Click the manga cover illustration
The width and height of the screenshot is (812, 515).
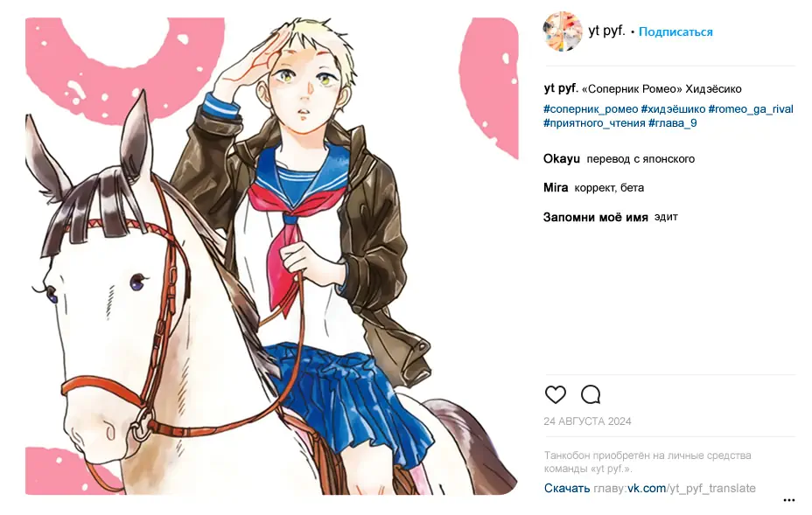tap(272, 256)
